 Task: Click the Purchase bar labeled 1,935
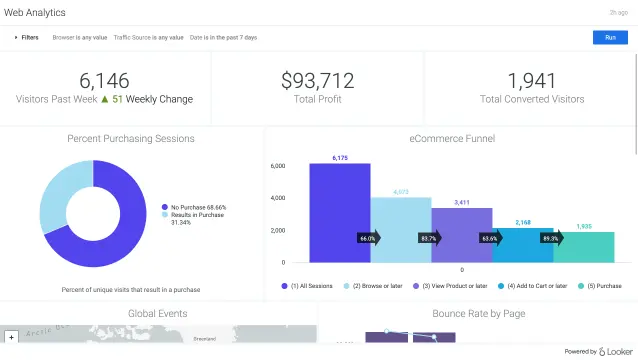point(584,247)
